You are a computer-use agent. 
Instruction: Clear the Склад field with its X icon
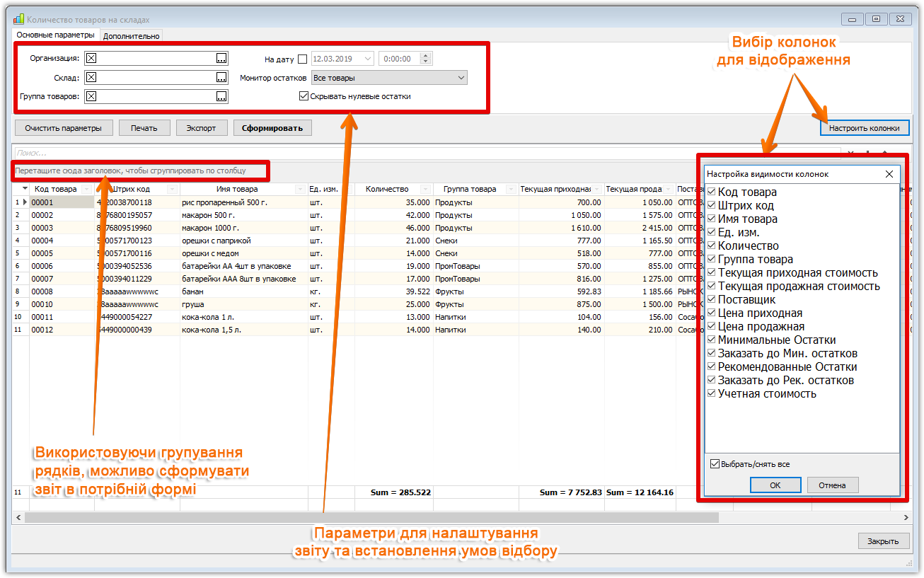pos(91,78)
